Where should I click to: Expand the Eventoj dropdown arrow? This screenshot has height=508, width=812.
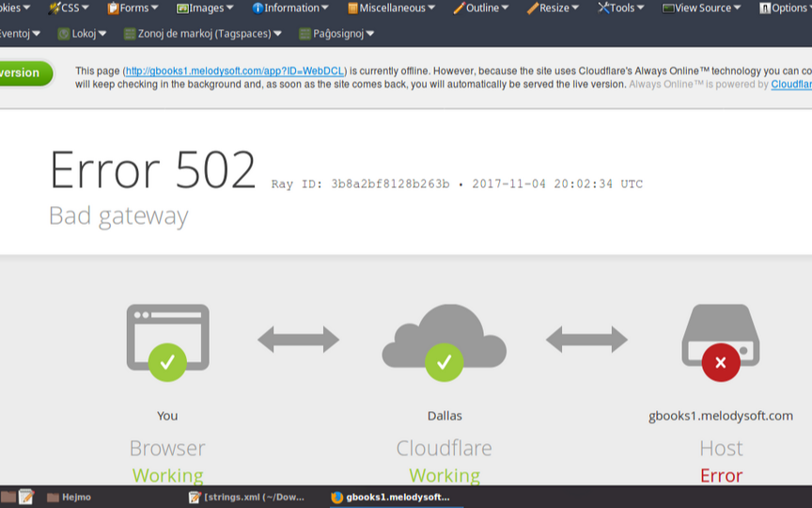click(x=36, y=34)
